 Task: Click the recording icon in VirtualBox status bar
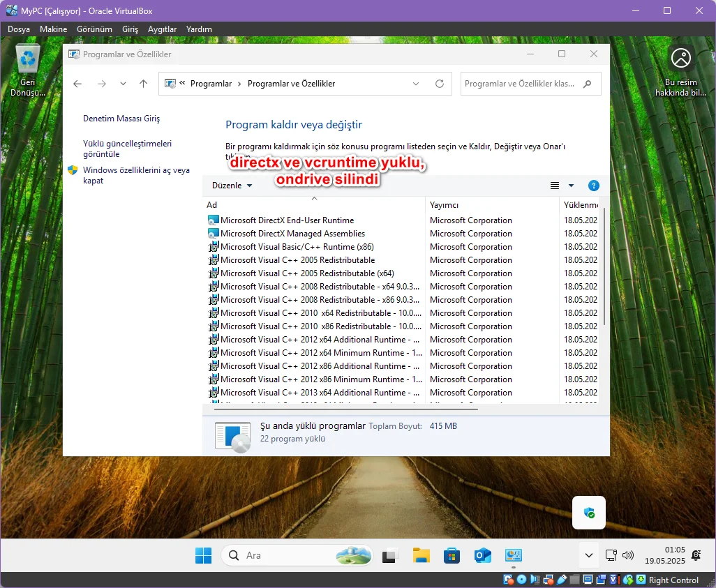point(601,580)
